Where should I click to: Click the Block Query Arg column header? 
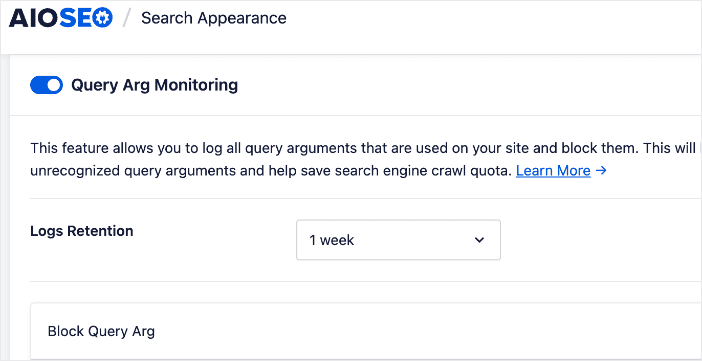coord(101,331)
